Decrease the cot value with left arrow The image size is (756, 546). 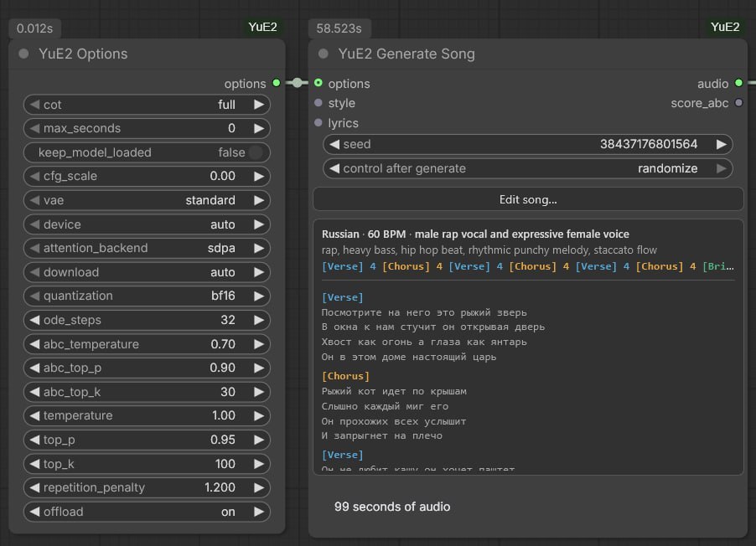[x=34, y=105]
